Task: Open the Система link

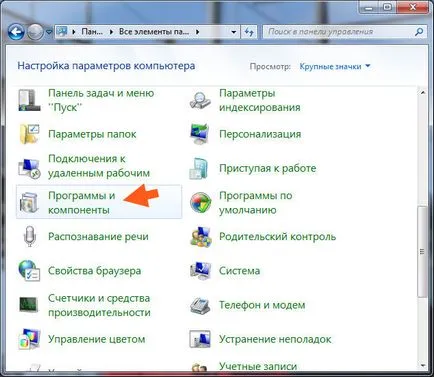Action: point(239,271)
